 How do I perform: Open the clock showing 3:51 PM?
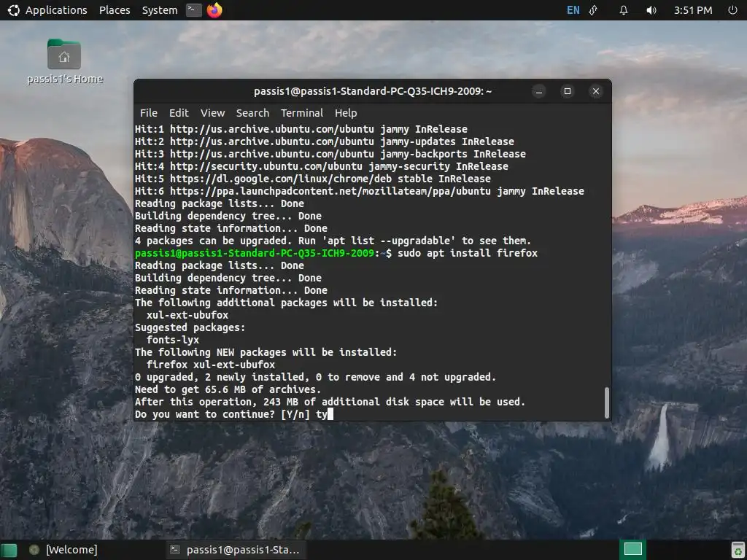pyautogui.click(x=693, y=10)
